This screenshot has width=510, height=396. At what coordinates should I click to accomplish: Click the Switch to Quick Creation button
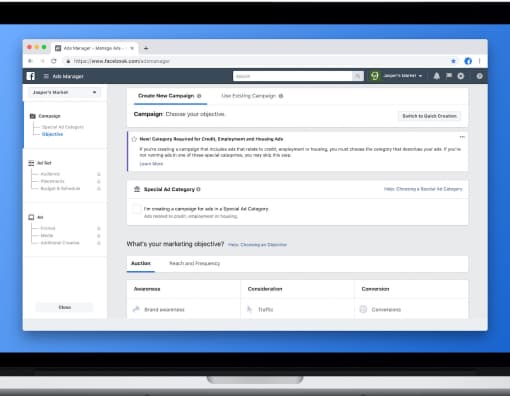(429, 116)
